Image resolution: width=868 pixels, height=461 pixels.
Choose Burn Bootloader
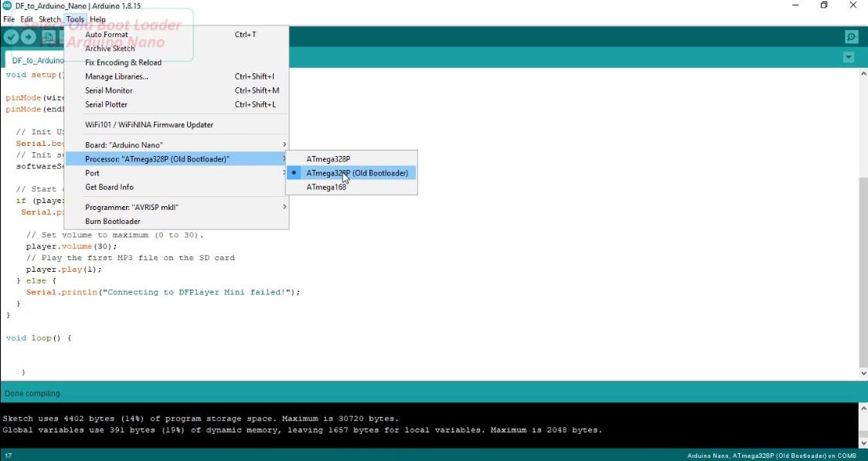pos(176,221)
